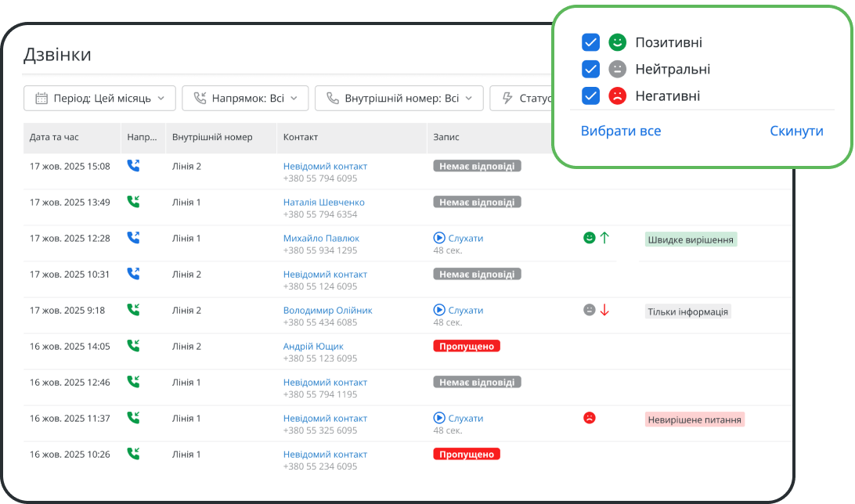
Task: Click the Вибрати все link
Action: [x=621, y=131]
